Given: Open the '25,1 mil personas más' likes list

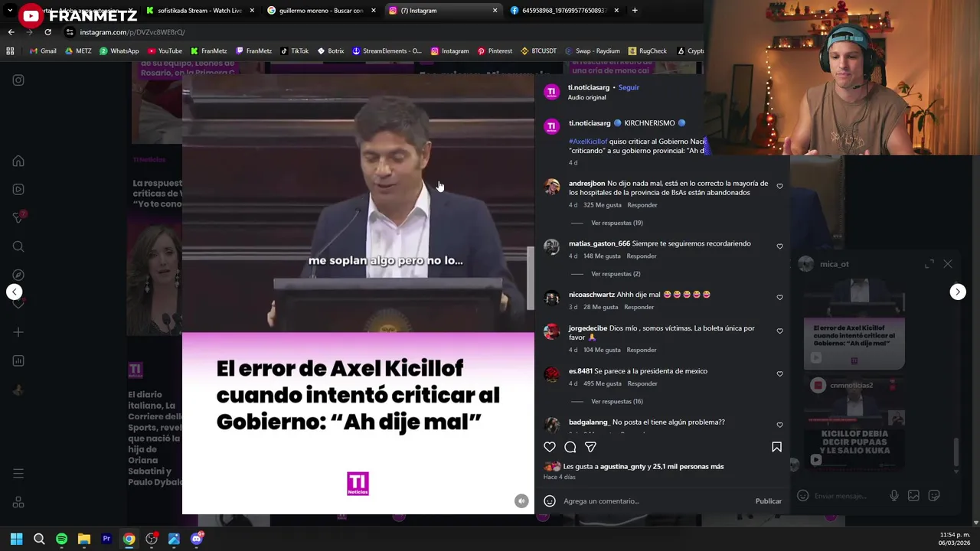Looking at the screenshot, I should click(x=688, y=466).
